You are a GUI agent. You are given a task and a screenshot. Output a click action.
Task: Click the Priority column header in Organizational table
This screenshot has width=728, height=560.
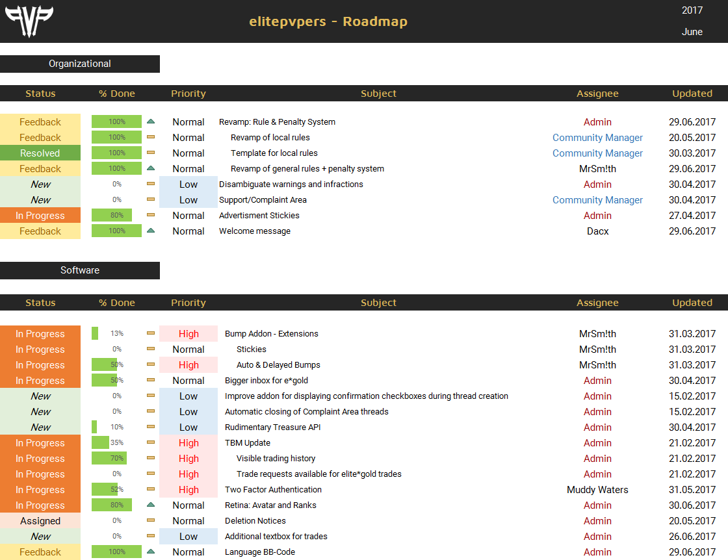(188, 94)
